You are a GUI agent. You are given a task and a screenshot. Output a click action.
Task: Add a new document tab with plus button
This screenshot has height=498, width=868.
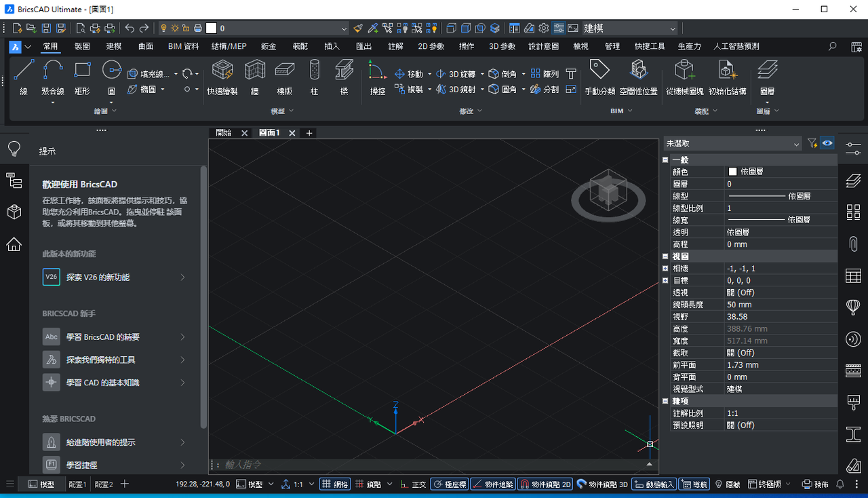pos(309,133)
